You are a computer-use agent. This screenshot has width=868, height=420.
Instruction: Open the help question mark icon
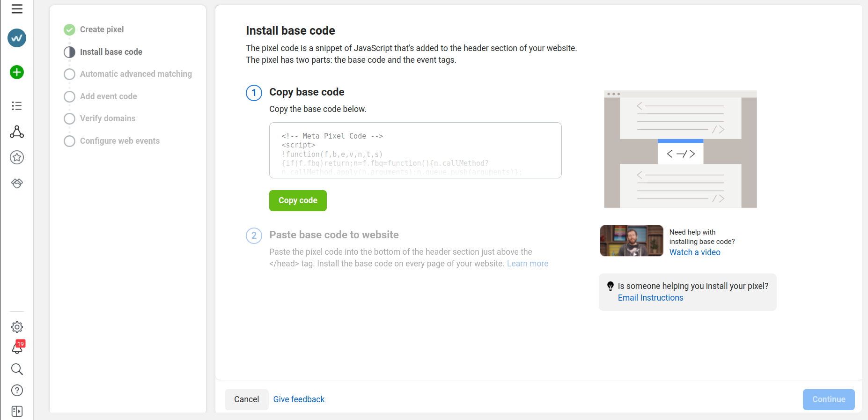click(x=17, y=391)
